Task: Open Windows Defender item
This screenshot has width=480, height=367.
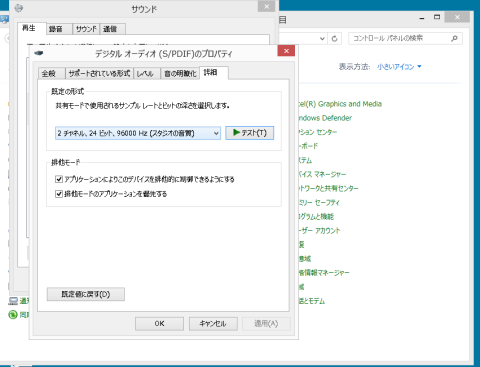Action: click(325, 118)
